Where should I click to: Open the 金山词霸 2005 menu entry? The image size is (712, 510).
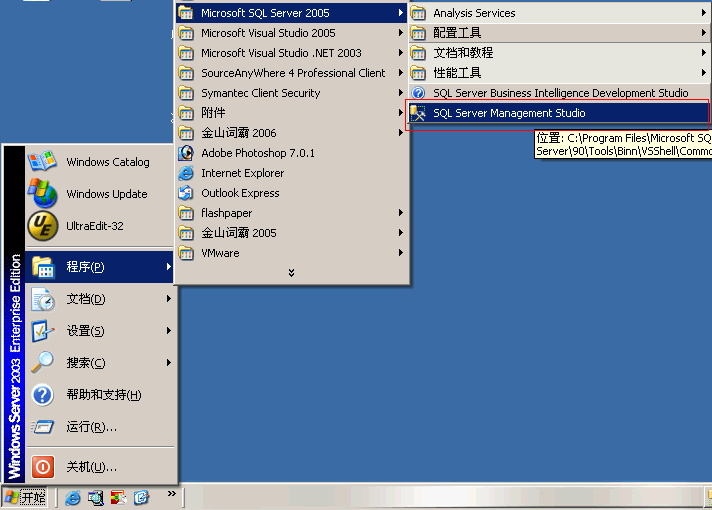[x=291, y=233]
